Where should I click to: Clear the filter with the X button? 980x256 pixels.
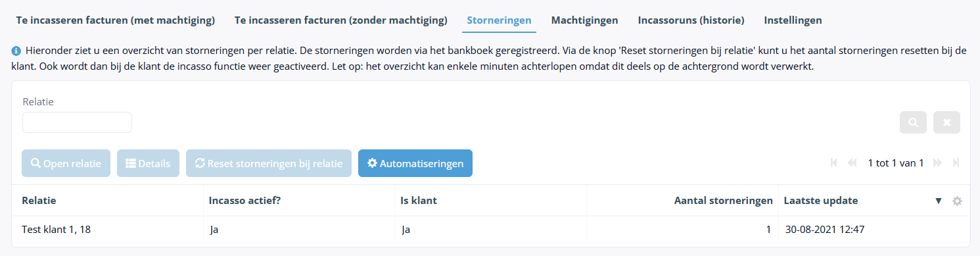point(946,122)
